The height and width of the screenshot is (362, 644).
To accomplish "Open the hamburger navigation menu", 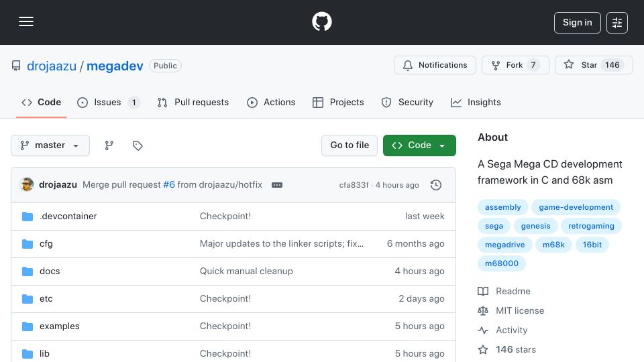I will pyautogui.click(x=26, y=21).
